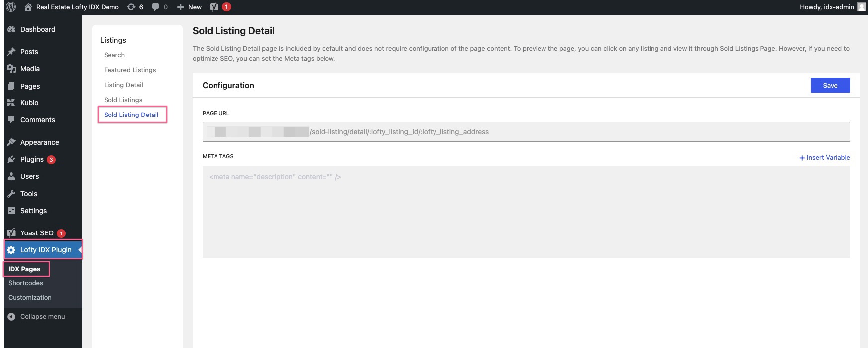This screenshot has width=868, height=348.
Task: Click the Users person icon
Action: point(11,176)
